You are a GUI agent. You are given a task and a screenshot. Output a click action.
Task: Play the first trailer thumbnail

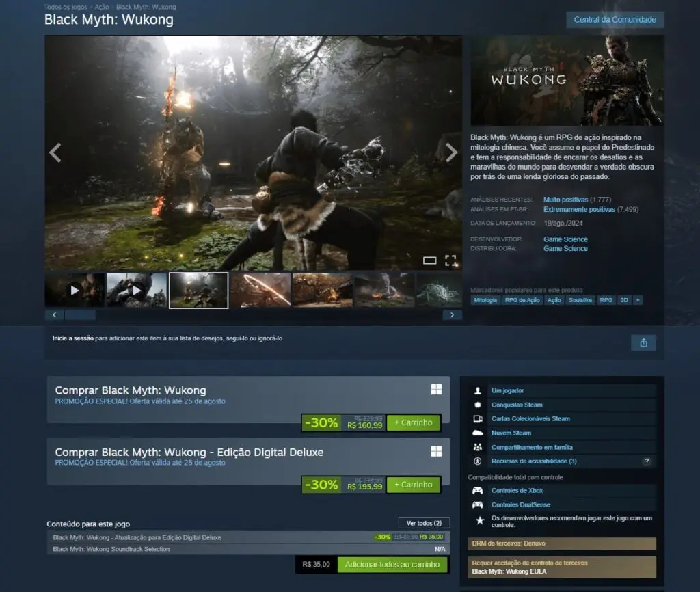75,291
